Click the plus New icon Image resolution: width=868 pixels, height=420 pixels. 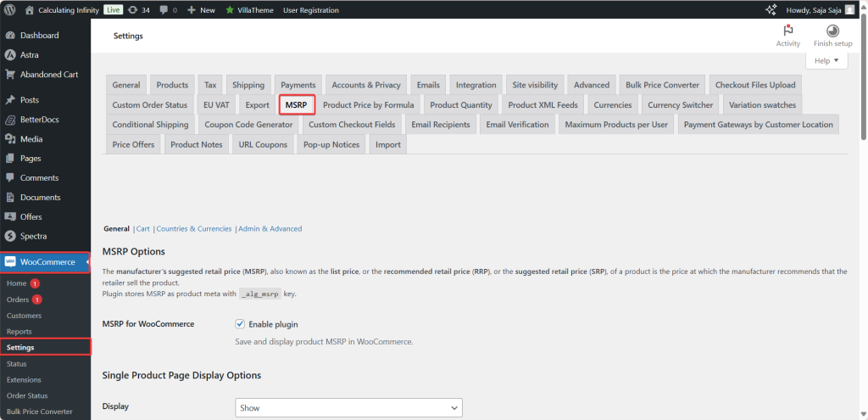192,10
